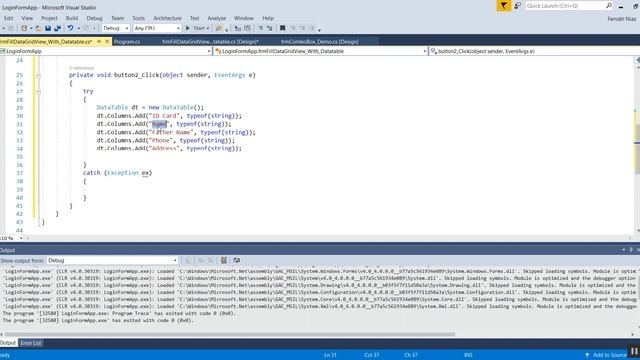Open the Test menu

click(195, 18)
